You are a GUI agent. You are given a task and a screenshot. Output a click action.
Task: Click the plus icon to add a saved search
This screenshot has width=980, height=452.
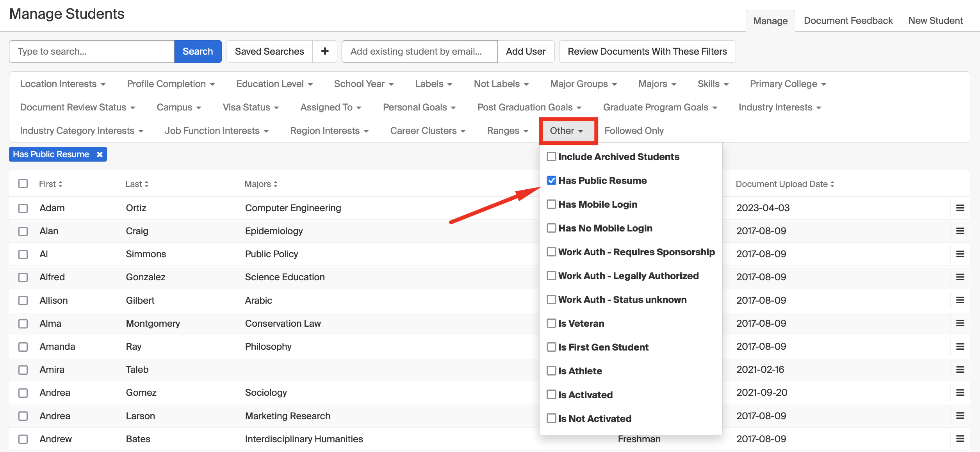[x=324, y=51]
